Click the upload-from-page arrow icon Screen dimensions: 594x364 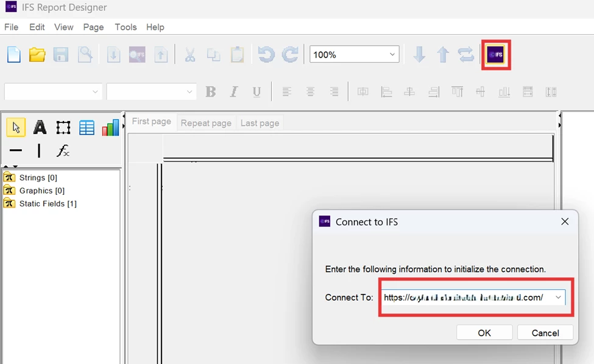click(x=161, y=55)
